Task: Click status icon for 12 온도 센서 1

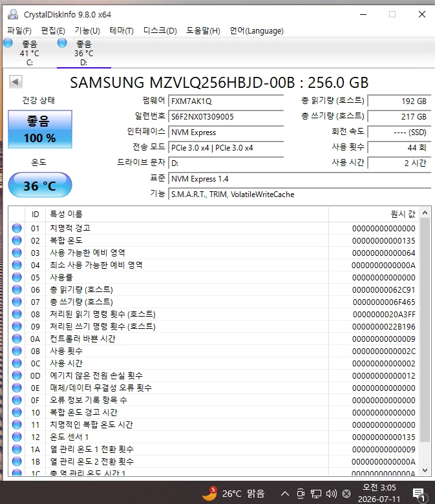Action: tap(17, 437)
